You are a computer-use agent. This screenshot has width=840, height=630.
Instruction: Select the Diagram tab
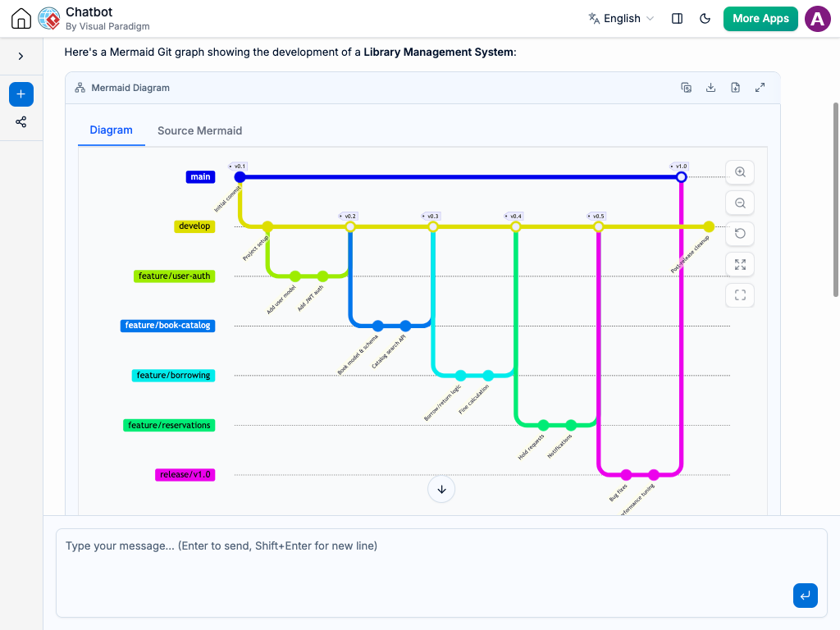point(111,130)
